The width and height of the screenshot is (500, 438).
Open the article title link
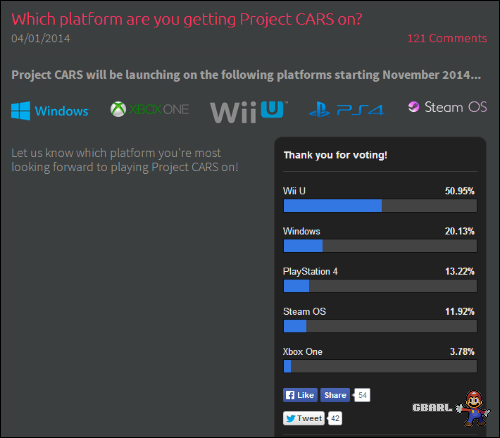click(x=187, y=19)
